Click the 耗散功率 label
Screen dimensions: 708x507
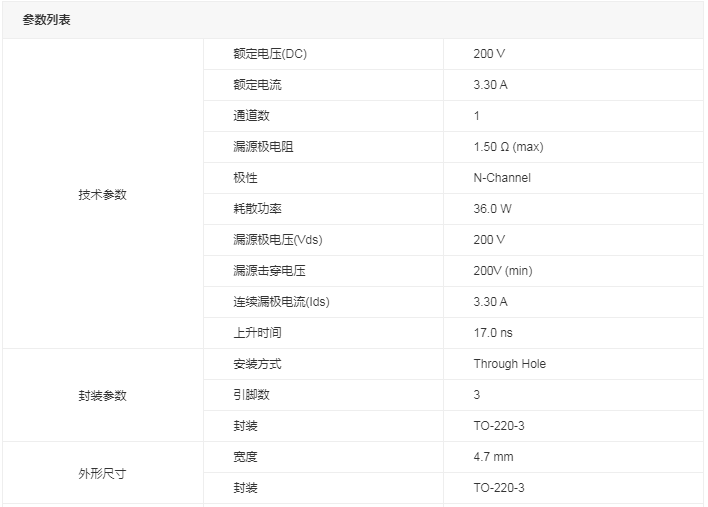257,209
